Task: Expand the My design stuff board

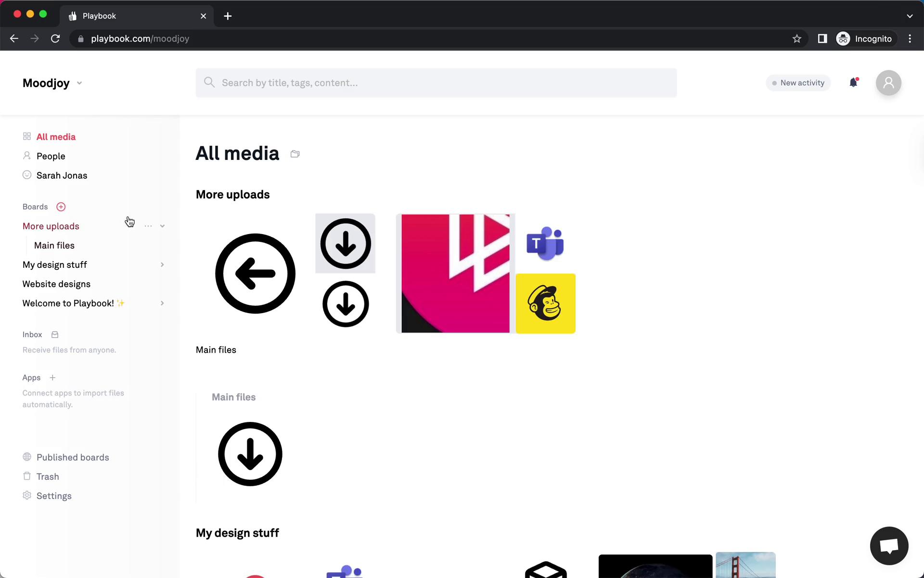Action: click(x=162, y=264)
